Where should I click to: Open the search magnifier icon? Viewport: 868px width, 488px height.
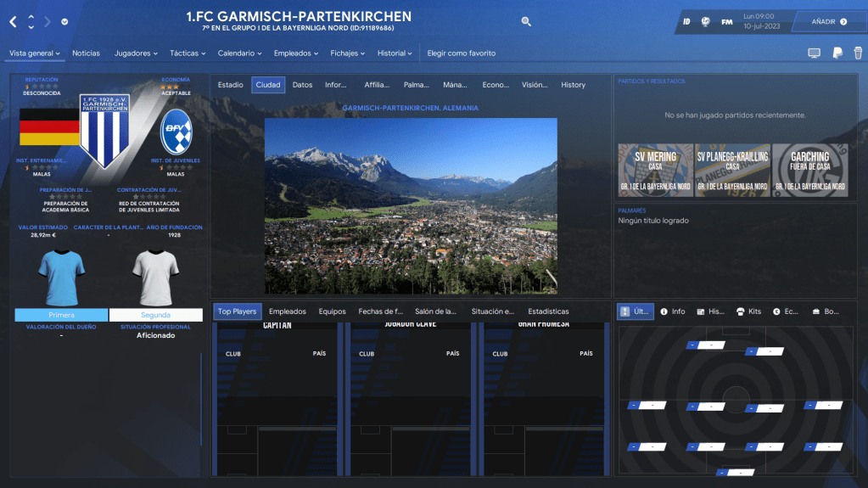(526, 21)
